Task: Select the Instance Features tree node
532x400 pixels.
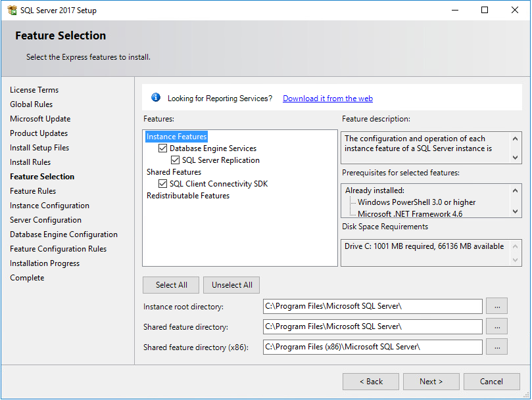Action: click(176, 137)
